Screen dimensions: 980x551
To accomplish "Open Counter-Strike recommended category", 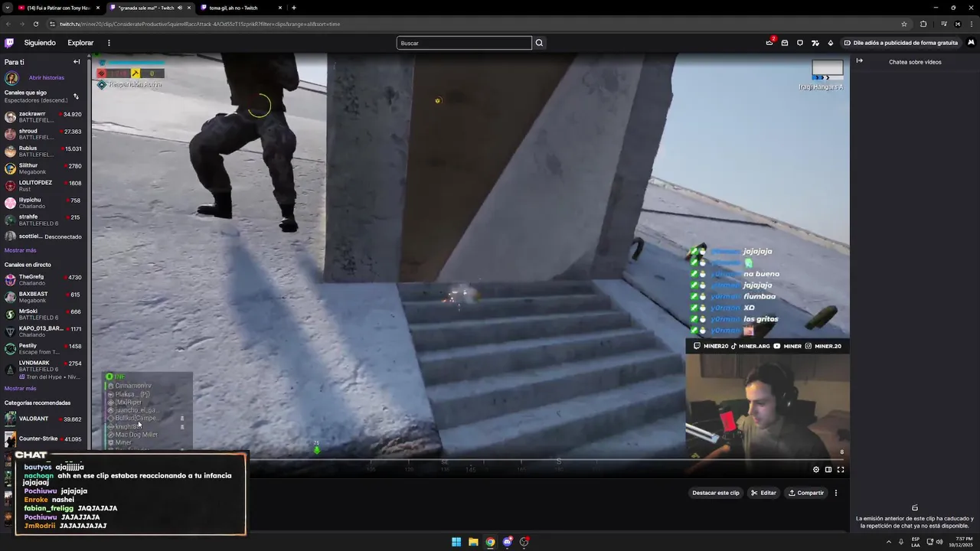I will tap(43, 439).
